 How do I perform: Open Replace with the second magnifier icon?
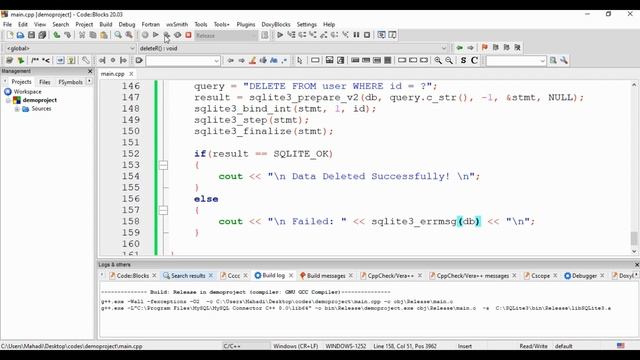129,35
